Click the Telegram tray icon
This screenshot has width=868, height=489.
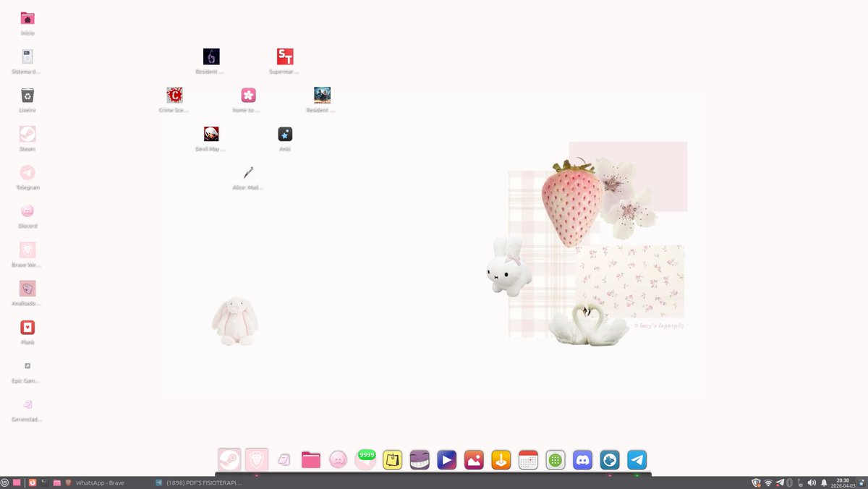(780, 482)
